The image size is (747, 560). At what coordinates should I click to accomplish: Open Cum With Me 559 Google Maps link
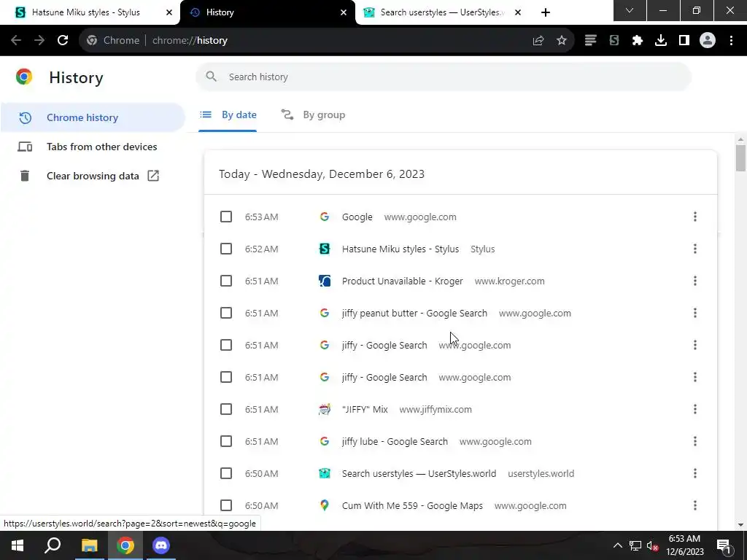[x=412, y=506]
